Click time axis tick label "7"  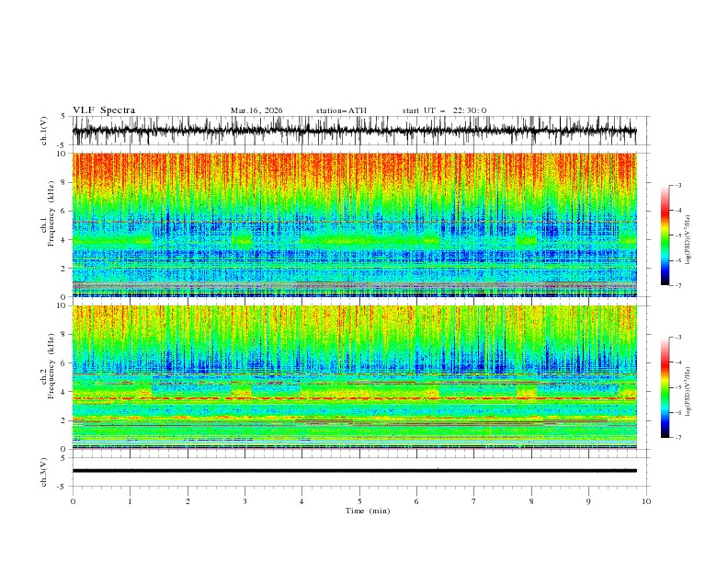474,501
